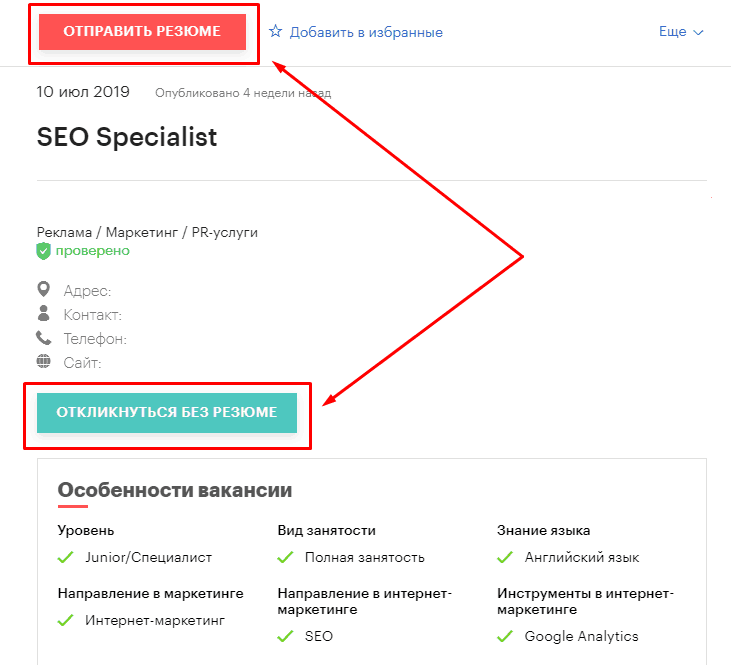731x665 pixels.
Task: Click the address map pin icon
Action: (x=44, y=290)
